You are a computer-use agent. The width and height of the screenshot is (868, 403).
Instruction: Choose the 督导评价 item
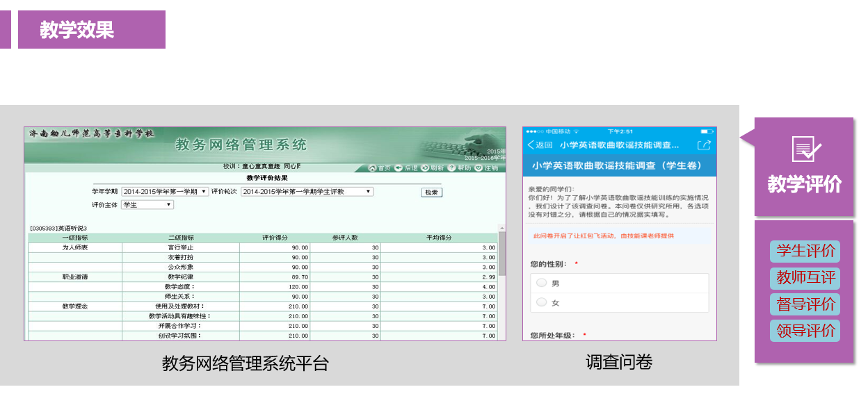tap(805, 304)
